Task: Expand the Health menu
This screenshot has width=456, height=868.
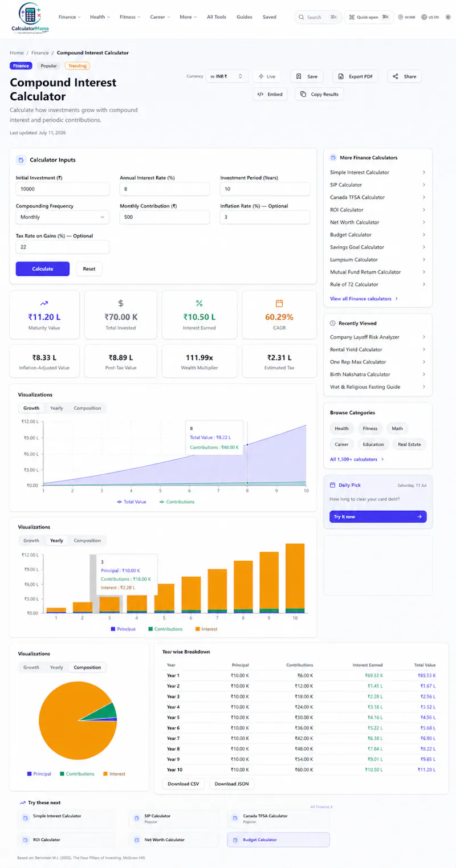Action: [100, 17]
